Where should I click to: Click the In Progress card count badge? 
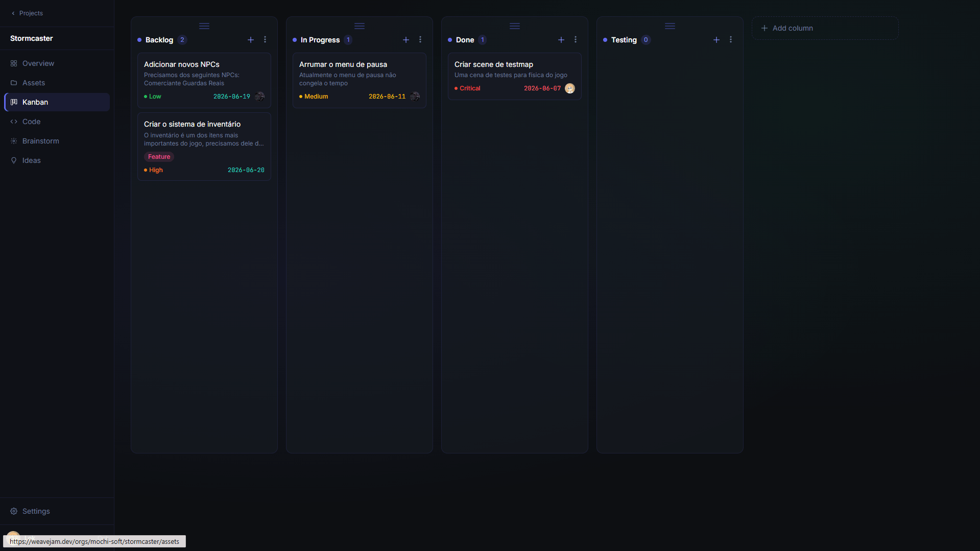[348, 40]
